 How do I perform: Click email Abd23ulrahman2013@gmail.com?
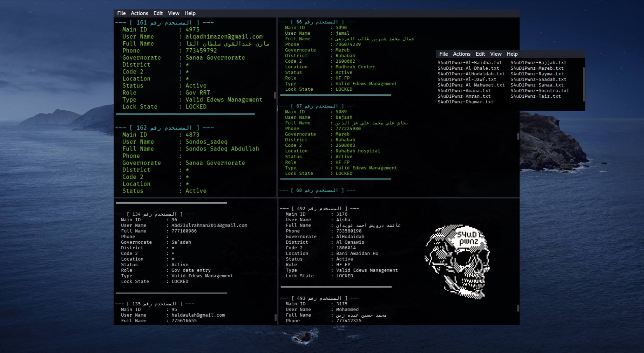click(209, 226)
